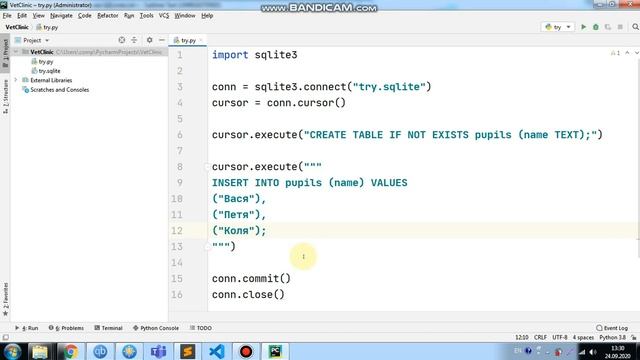Open Sublime Text from taskbar
The image size is (640, 360).
coord(187,351)
